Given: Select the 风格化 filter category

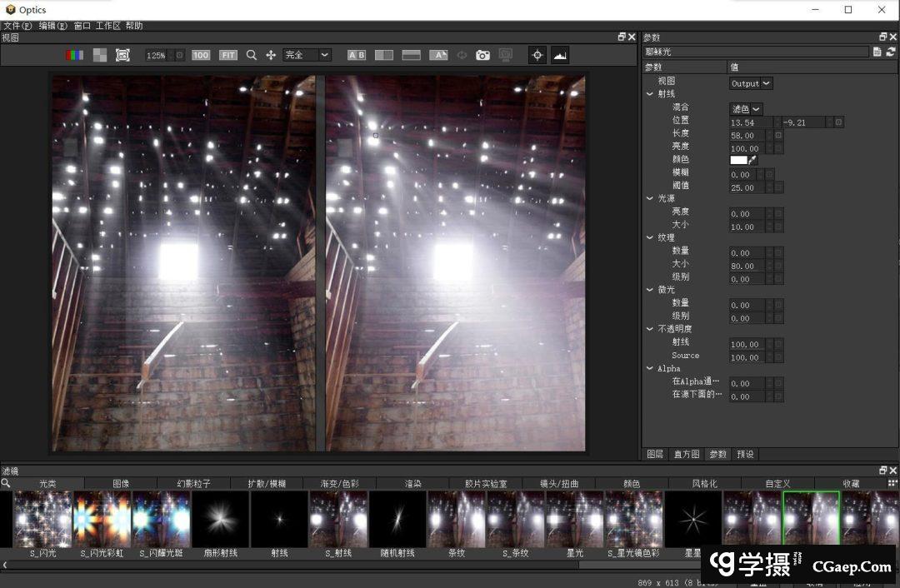Looking at the screenshot, I should pos(704,483).
